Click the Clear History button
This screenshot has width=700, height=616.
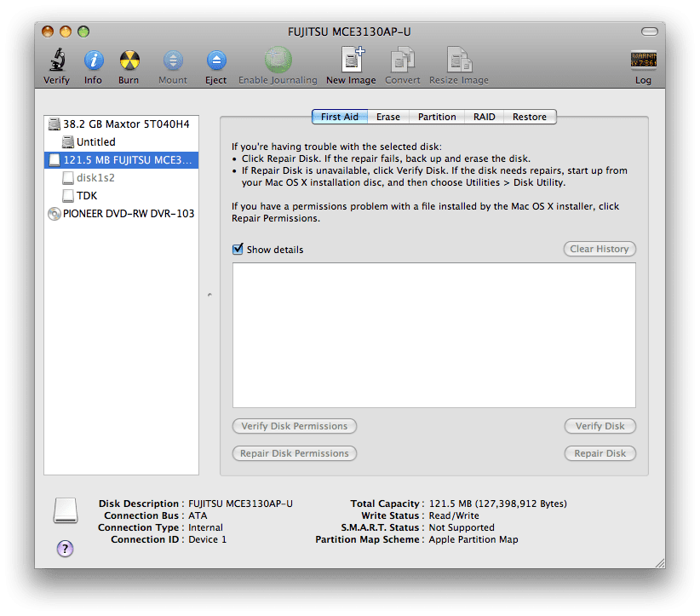pyautogui.click(x=600, y=249)
